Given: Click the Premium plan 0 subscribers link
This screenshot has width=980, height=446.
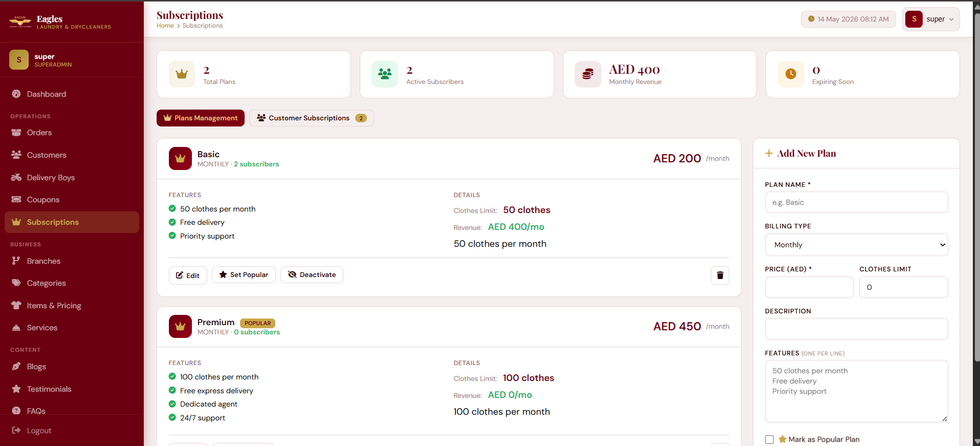Looking at the screenshot, I should click(257, 332).
